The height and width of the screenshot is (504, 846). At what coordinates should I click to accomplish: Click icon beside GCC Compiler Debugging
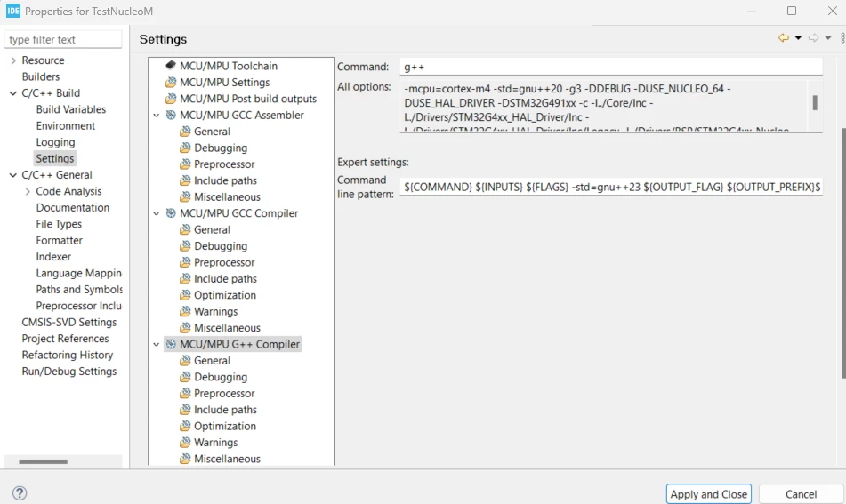click(185, 246)
